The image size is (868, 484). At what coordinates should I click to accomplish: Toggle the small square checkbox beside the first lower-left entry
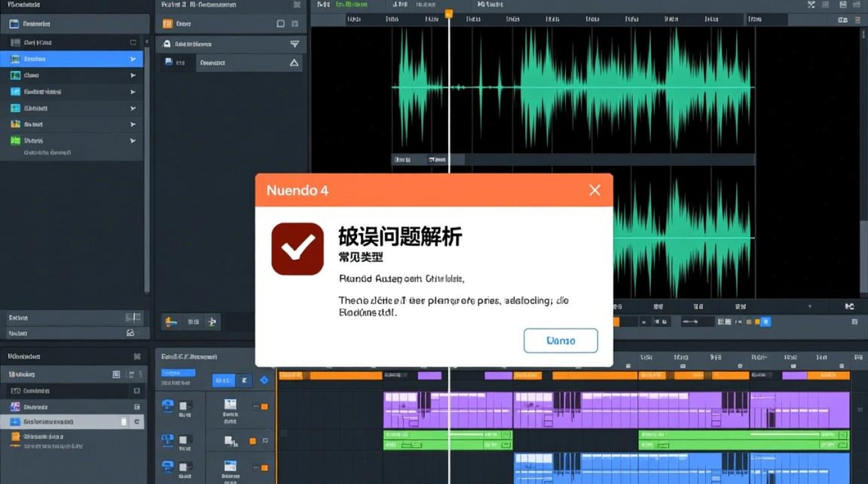click(137, 391)
